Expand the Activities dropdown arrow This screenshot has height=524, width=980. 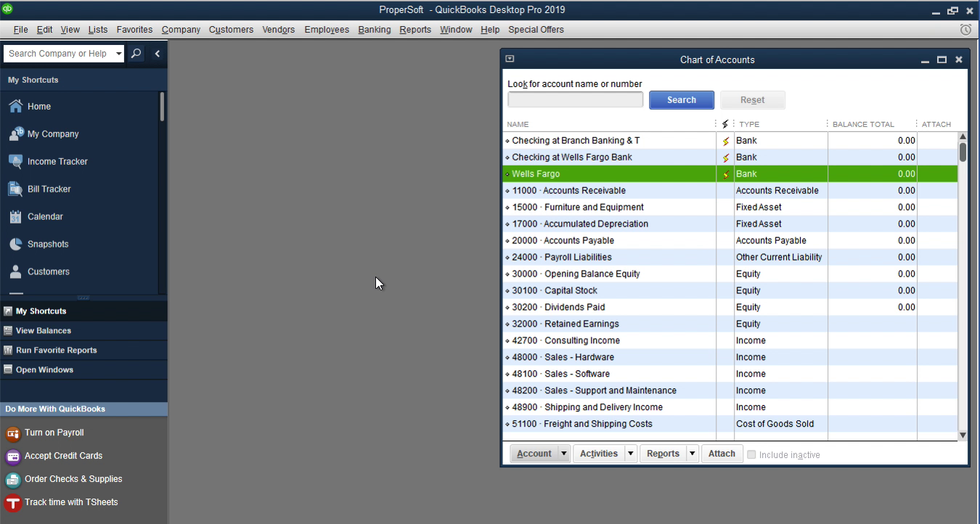coord(630,454)
